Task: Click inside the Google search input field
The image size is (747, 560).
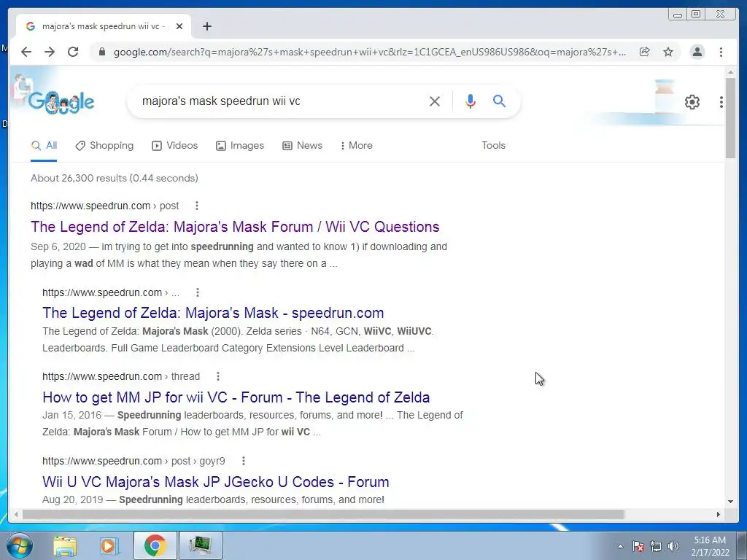Action: pos(281,101)
